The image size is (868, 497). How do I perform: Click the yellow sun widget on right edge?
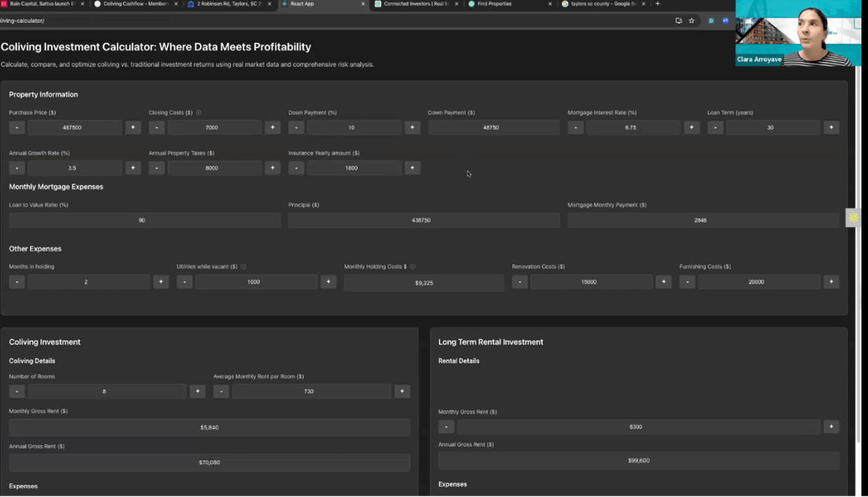854,218
